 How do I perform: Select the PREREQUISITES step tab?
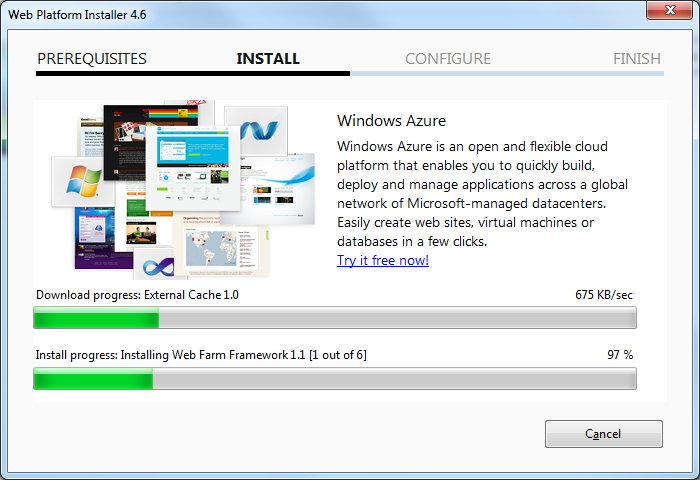coord(92,58)
